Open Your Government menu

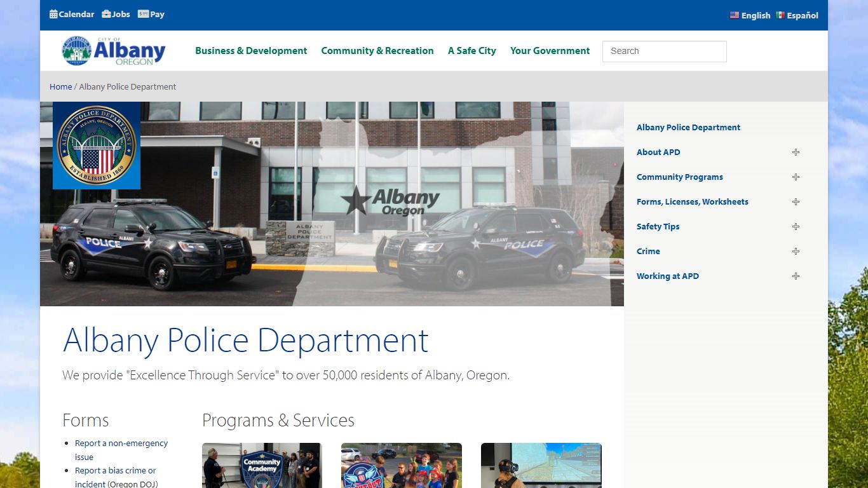click(550, 51)
